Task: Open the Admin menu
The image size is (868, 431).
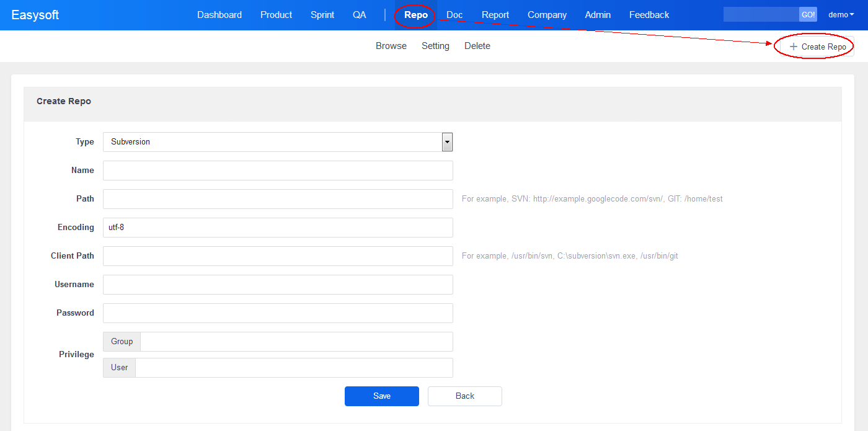Action: pos(598,15)
